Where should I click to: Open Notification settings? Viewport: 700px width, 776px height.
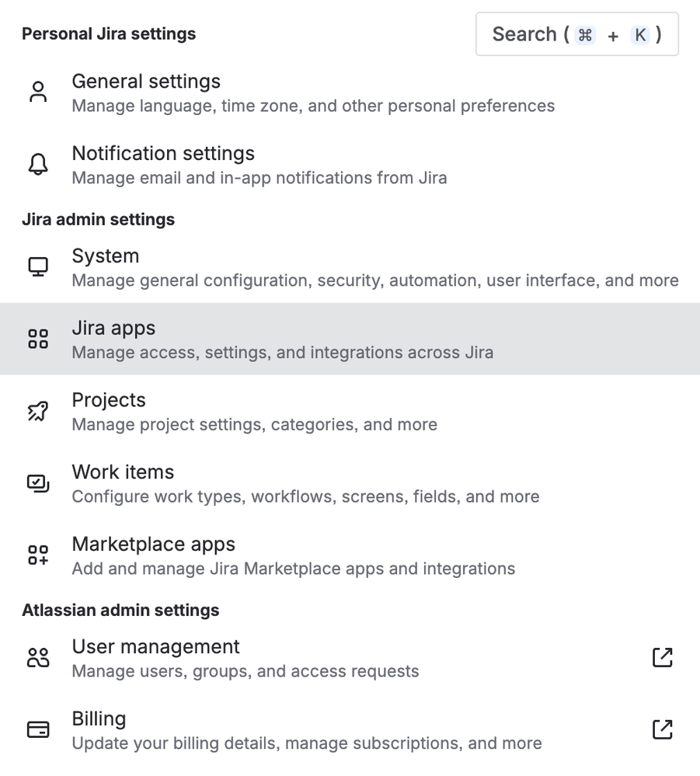pyautogui.click(x=163, y=153)
